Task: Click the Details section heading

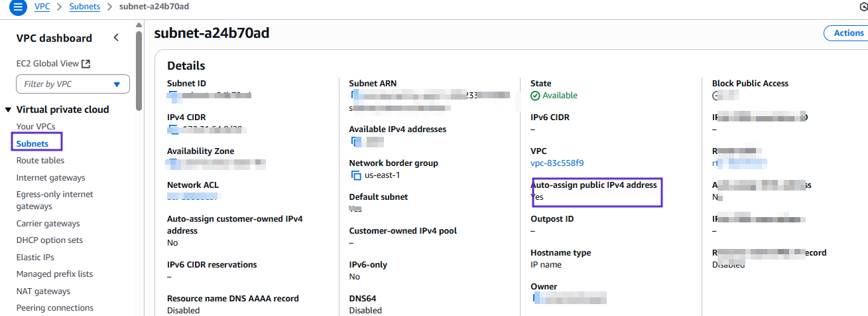Action: point(186,66)
